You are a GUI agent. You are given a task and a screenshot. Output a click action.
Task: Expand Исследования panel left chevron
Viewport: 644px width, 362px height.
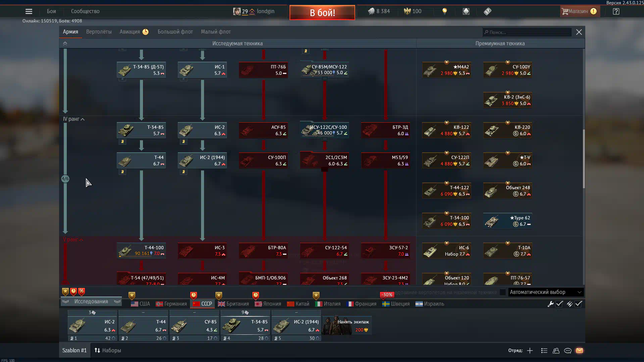coord(65,302)
